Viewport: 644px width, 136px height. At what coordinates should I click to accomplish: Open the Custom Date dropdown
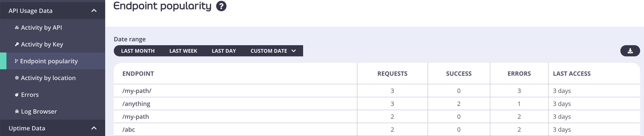[273, 51]
